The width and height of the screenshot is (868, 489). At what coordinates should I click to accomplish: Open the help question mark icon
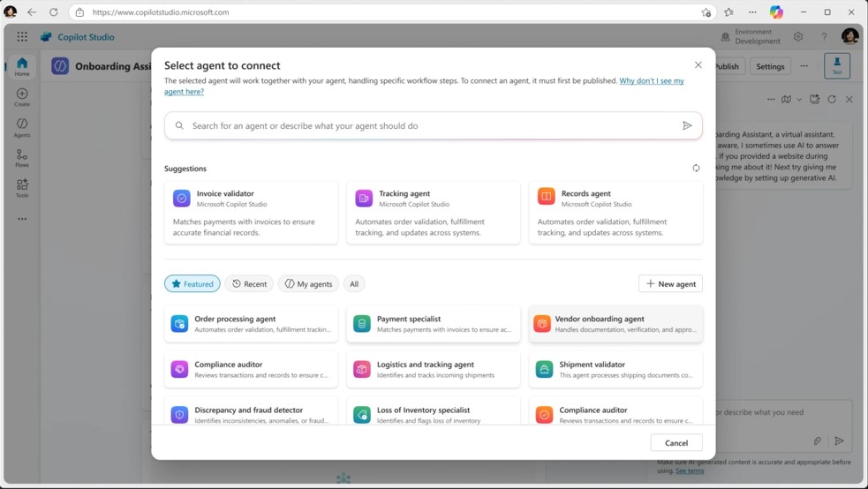[824, 36]
